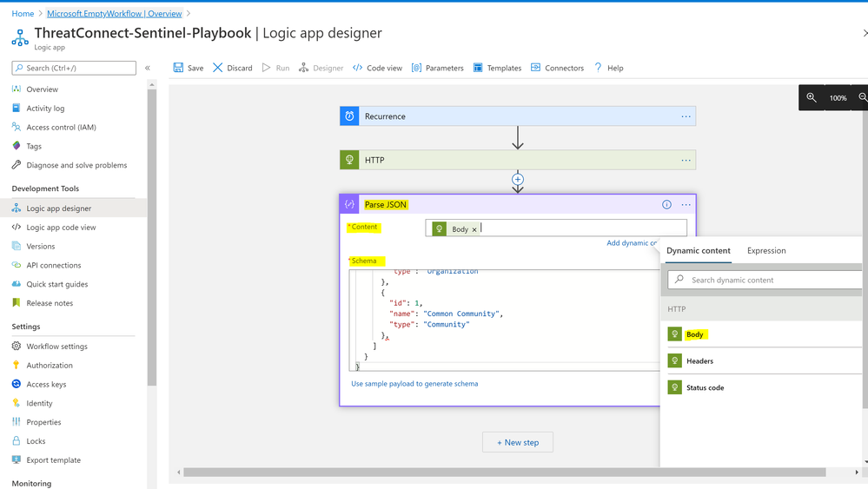
Task: Click the Run play icon
Action: coord(266,68)
